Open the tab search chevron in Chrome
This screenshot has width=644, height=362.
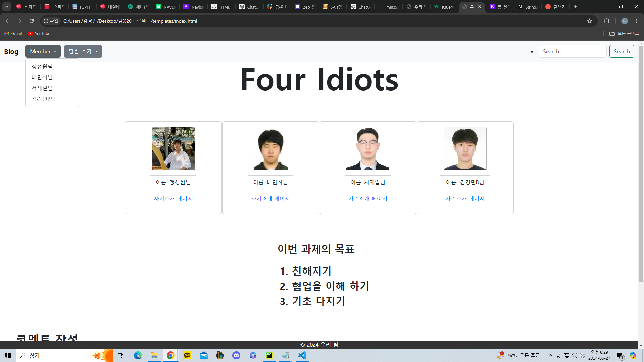click(6, 7)
